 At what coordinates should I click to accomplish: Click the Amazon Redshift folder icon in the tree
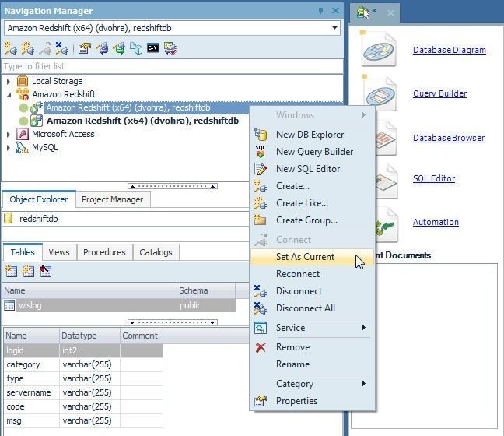coord(23,94)
